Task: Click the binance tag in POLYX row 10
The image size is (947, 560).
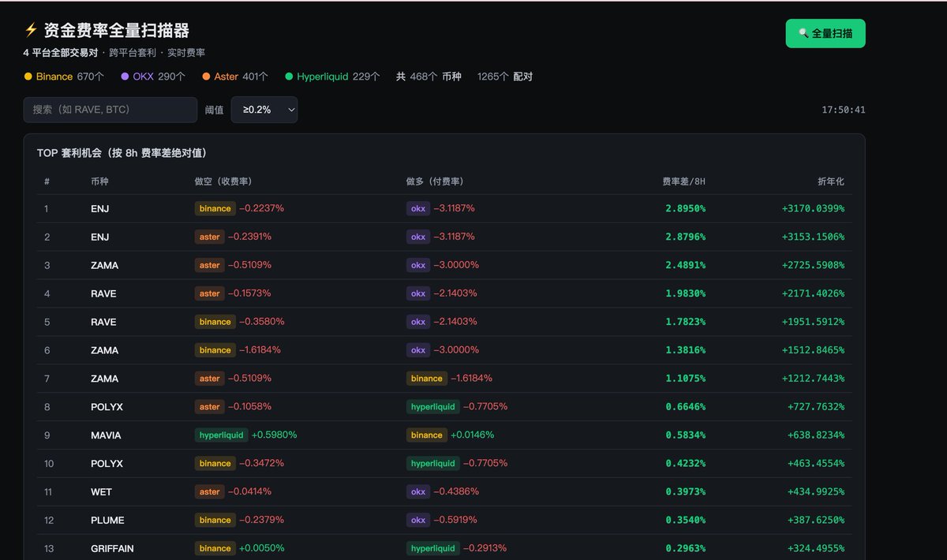Action: [215, 464]
